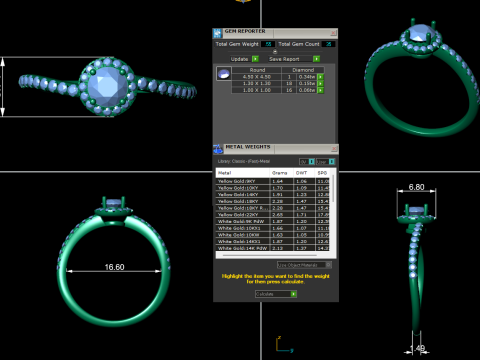480x360 pixels.
Task: Click the Grams column header
Action: click(x=281, y=173)
